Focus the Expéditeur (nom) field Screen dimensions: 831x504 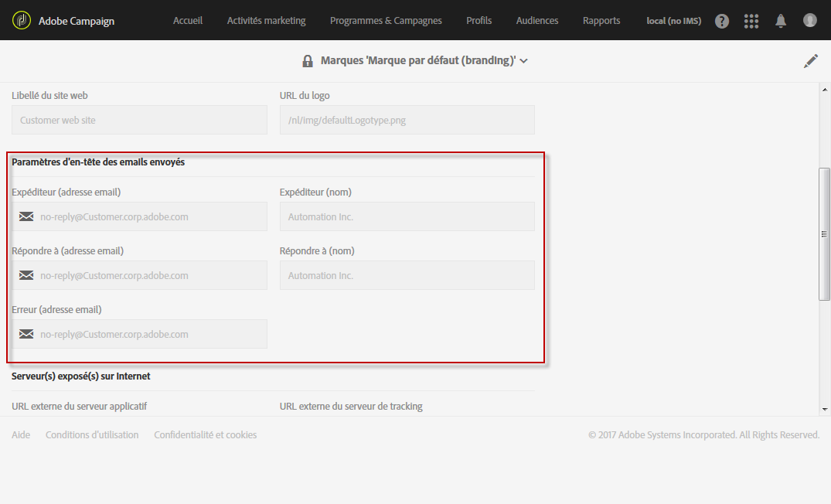point(407,216)
